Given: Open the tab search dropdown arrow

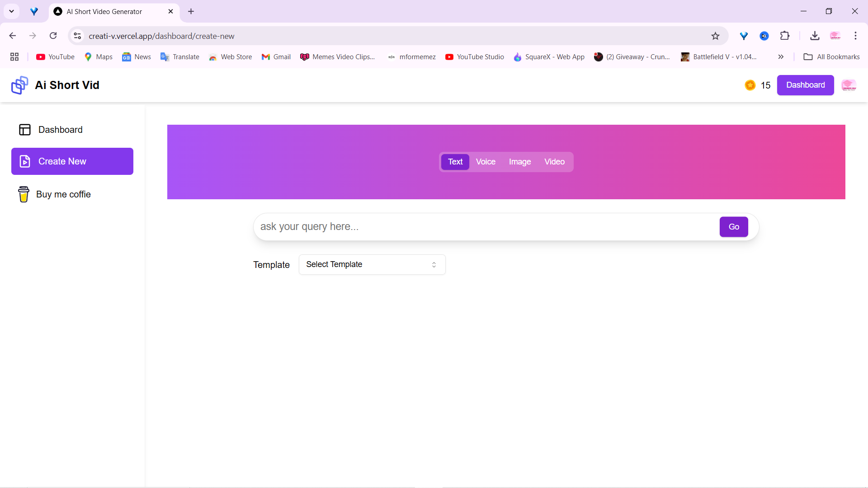Looking at the screenshot, I should pyautogui.click(x=12, y=11).
